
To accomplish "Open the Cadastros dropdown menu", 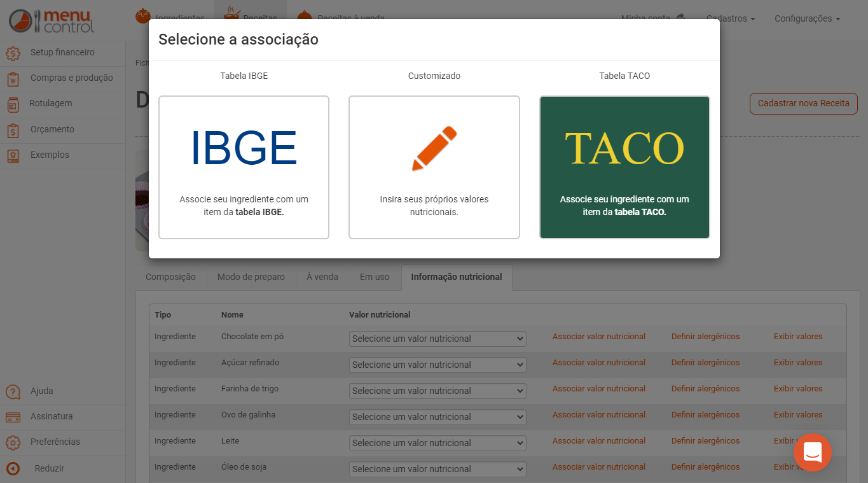I will [x=731, y=18].
